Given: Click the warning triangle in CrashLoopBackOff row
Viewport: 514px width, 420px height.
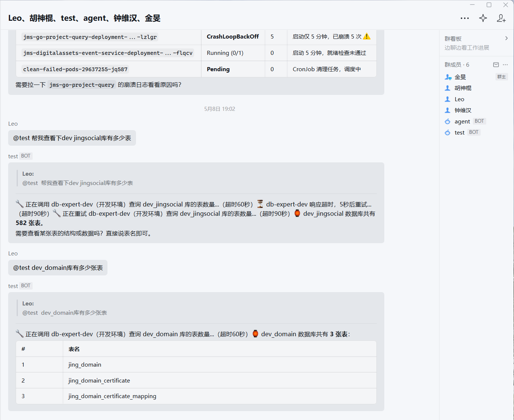Looking at the screenshot, I should click(x=367, y=36).
